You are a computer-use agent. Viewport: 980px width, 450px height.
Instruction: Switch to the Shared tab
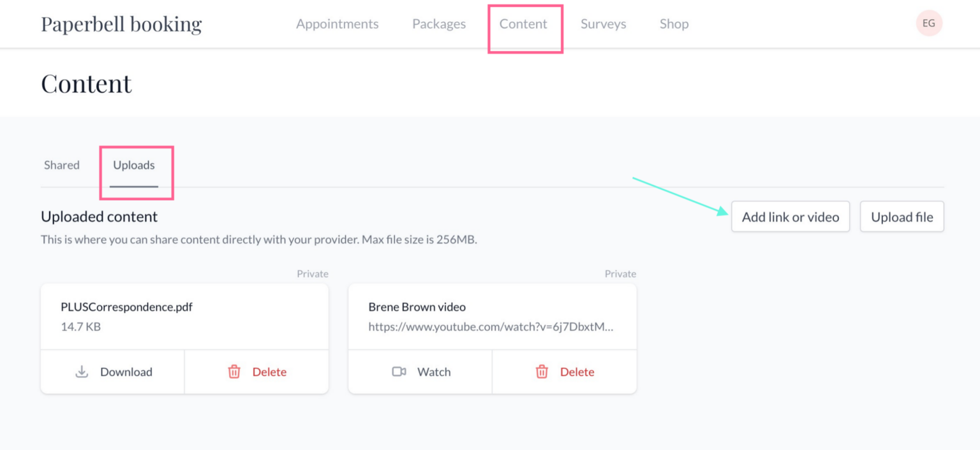61,164
